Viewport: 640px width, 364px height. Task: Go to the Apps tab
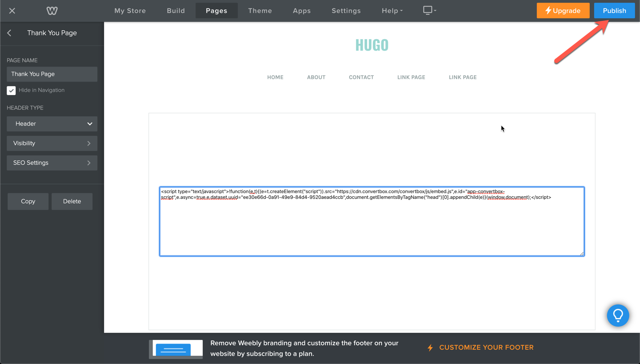[x=302, y=11]
